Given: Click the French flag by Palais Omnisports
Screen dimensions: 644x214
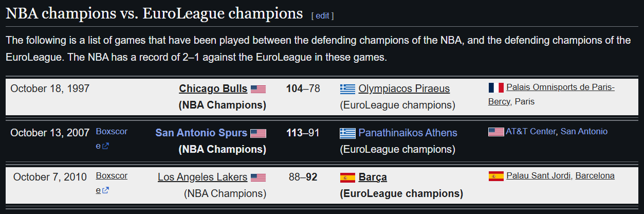Looking at the screenshot, I should point(496,87).
